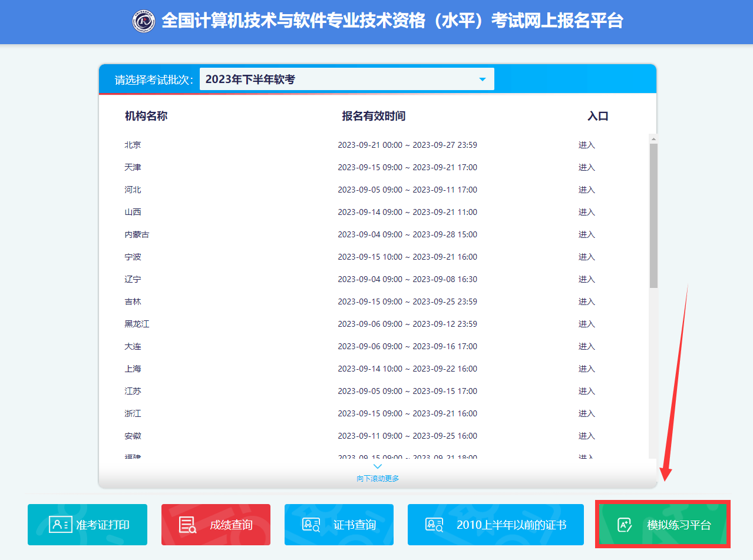This screenshot has height=560, width=753.
Task: Click 进入 link for 北京
Action: click(x=586, y=144)
